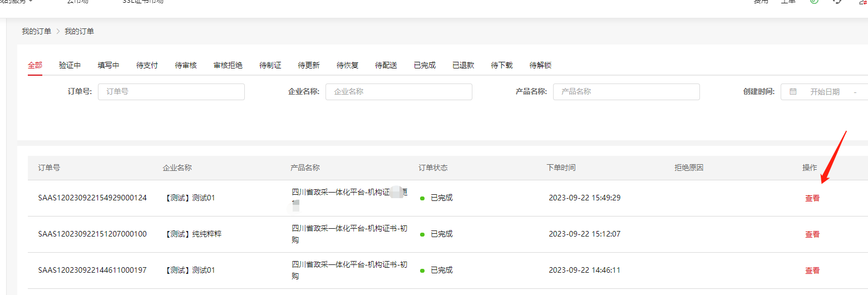Open SSL证书市场 in the top navigation
Viewport: 868px width, 295px height.
pos(143,2)
